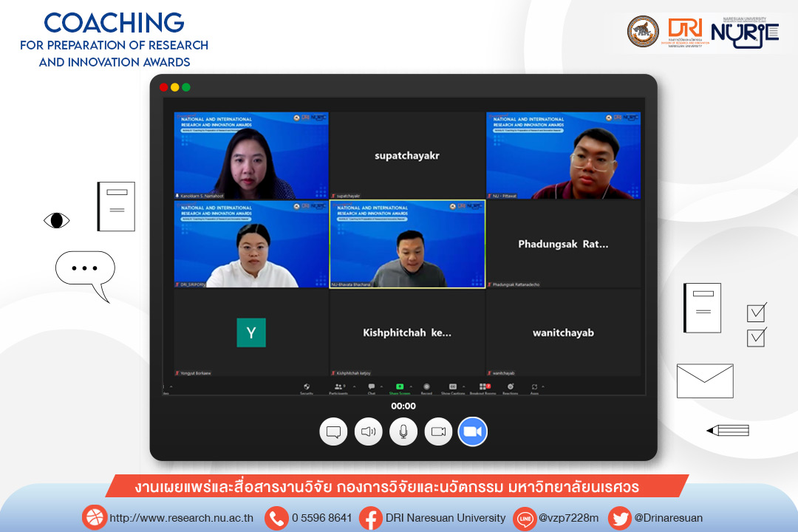Open the Security shield in Zoom toolbar
Image resolution: width=798 pixels, height=532 pixels.
pyautogui.click(x=307, y=387)
